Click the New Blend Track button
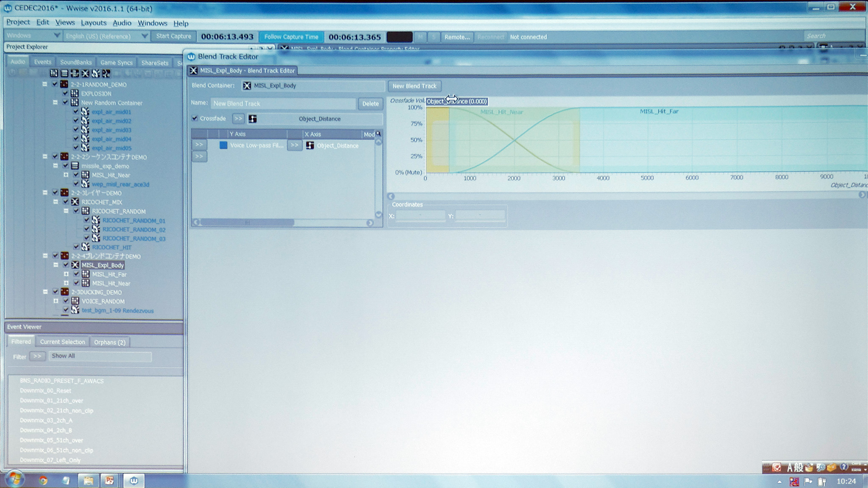The width and height of the screenshot is (868, 488). 415,86
